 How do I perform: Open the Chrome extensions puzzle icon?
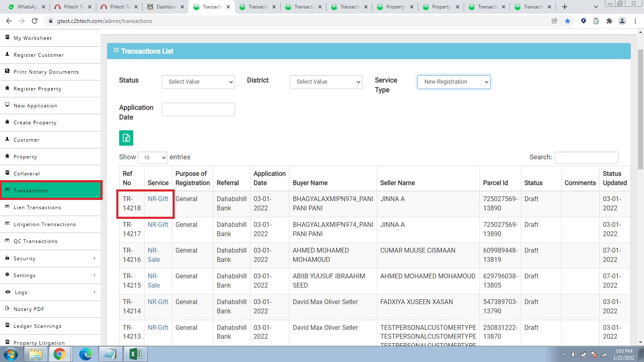609,21
